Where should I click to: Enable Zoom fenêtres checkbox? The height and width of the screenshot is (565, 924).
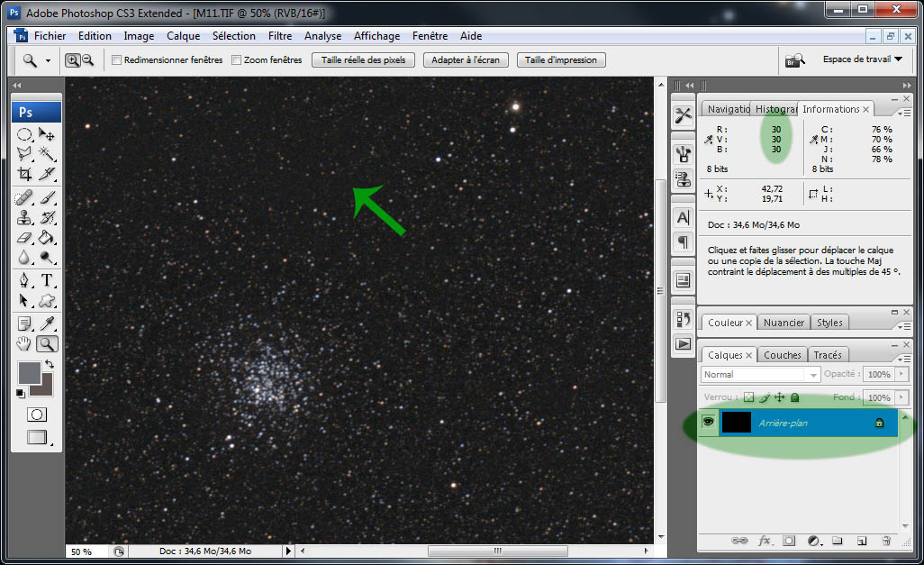[236, 60]
